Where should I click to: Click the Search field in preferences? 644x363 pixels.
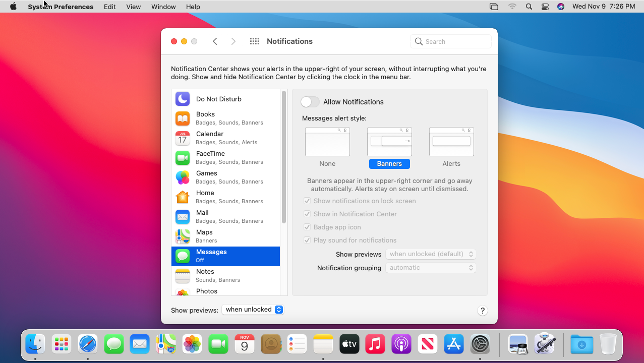(x=451, y=41)
